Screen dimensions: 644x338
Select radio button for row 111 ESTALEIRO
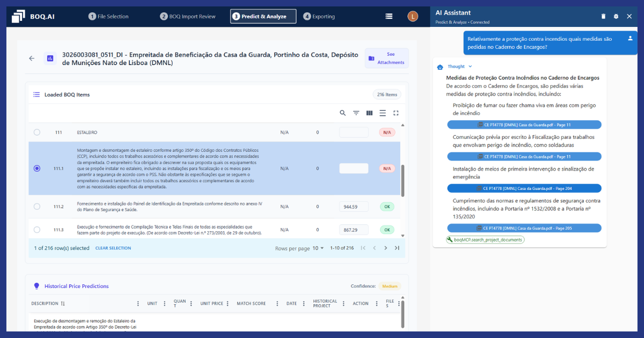[x=37, y=132]
